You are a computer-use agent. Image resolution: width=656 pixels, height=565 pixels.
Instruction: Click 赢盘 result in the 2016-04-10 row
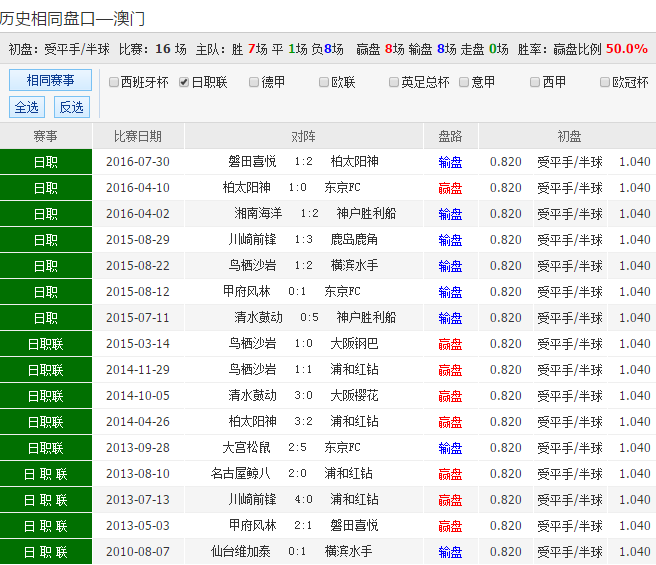pyautogui.click(x=450, y=188)
